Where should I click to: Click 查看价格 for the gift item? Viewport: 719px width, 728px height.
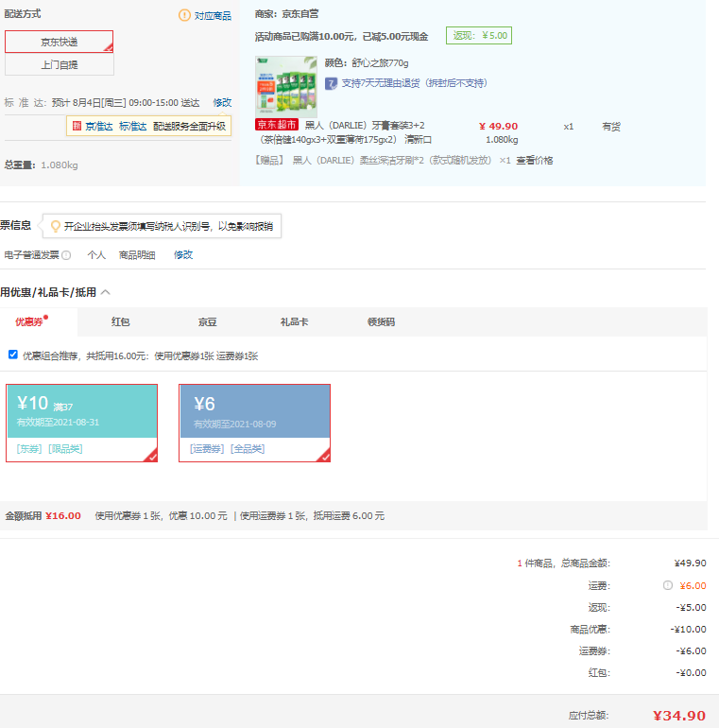pyautogui.click(x=535, y=161)
